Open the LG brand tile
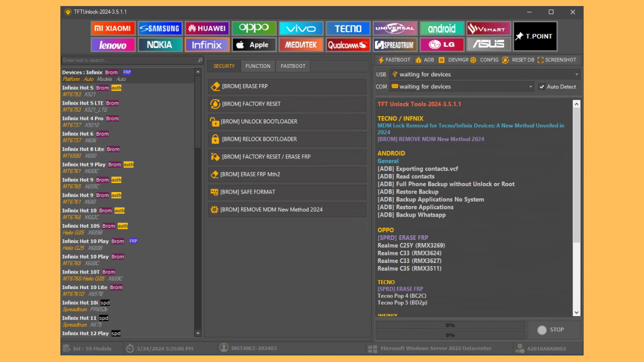 (x=442, y=45)
